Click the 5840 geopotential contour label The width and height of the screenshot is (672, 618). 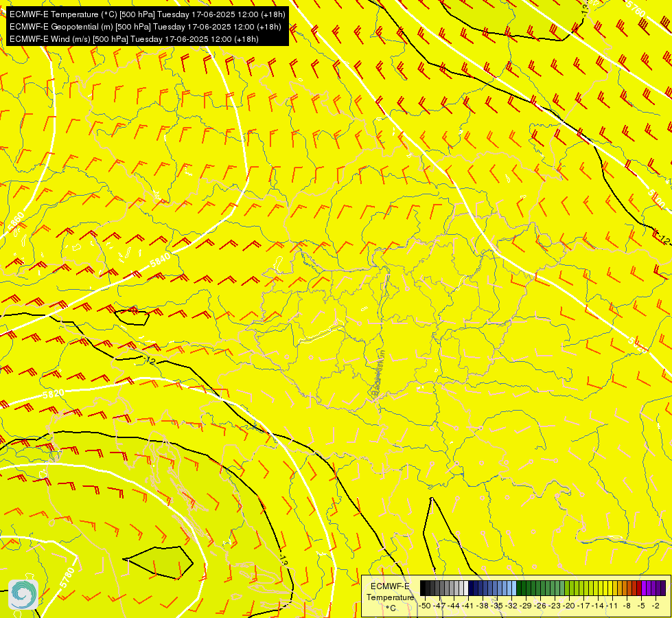161,260
